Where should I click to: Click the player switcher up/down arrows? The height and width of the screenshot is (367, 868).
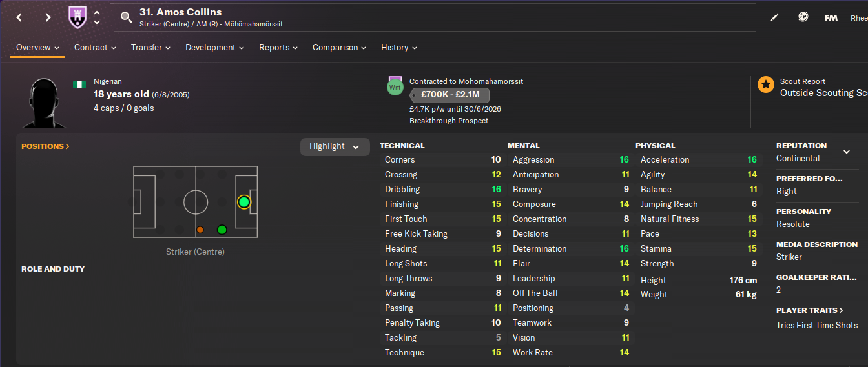click(97, 17)
